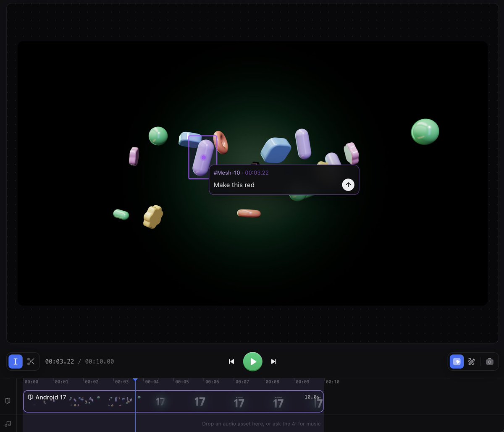Select the small pink block at far left
The width and height of the screenshot is (504, 432).
134,156
